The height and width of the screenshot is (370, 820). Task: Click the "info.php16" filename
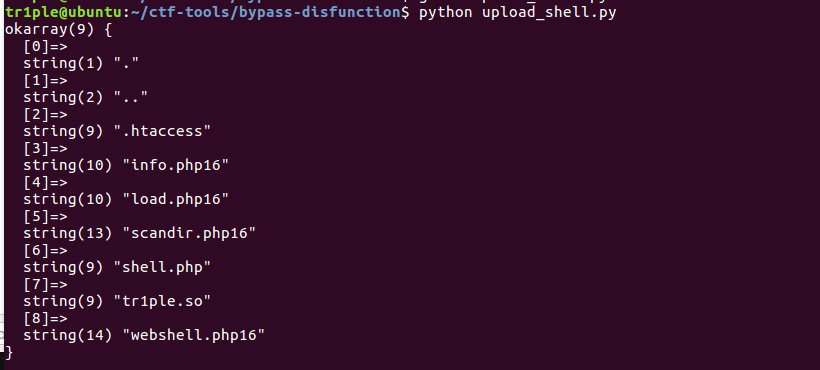pyautogui.click(x=176, y=165)
